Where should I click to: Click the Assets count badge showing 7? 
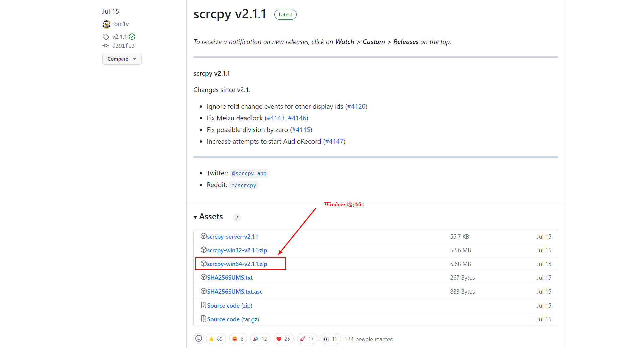(237, 217)
